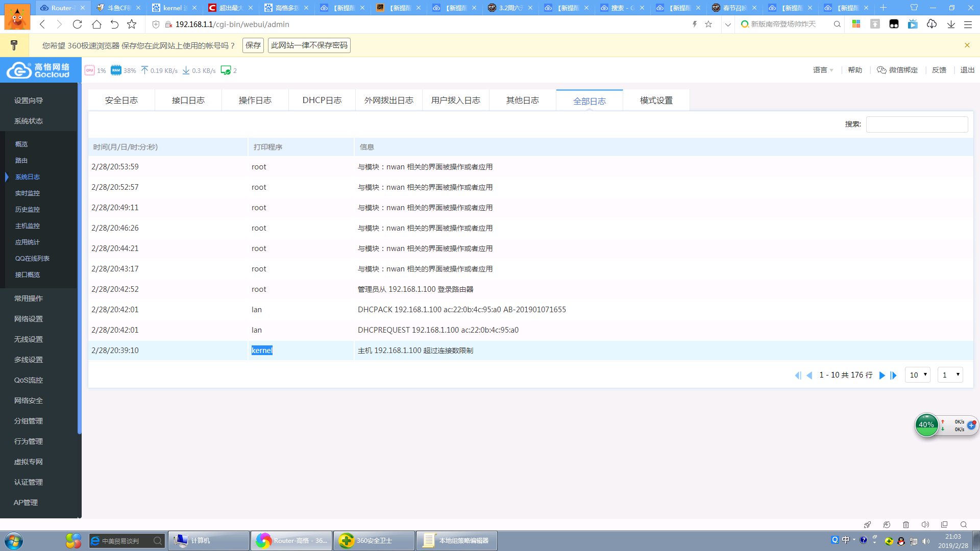This screenshot has width=980, height=551.
Task: Click browser refresh icon
Action: 77,24
